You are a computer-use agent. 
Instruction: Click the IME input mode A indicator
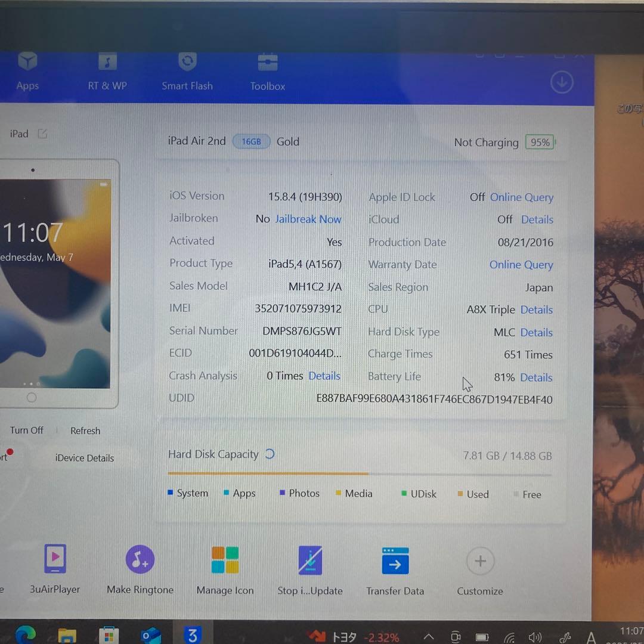coord(592,638)
